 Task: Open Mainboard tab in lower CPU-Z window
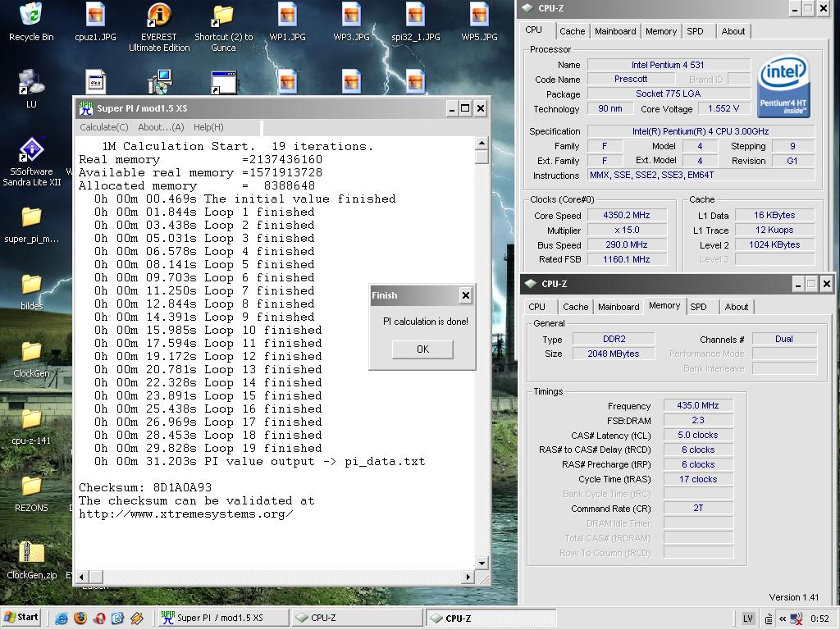619,307
